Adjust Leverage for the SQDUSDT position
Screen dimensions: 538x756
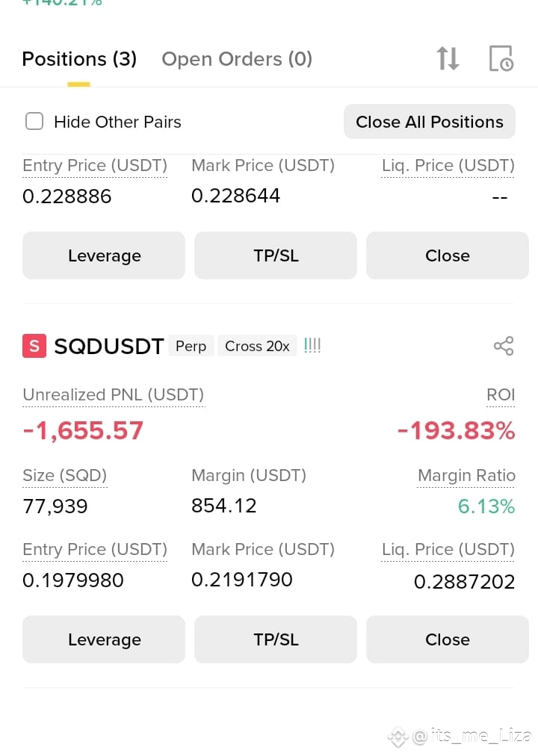pyautogui.click(x=104, y=639)
